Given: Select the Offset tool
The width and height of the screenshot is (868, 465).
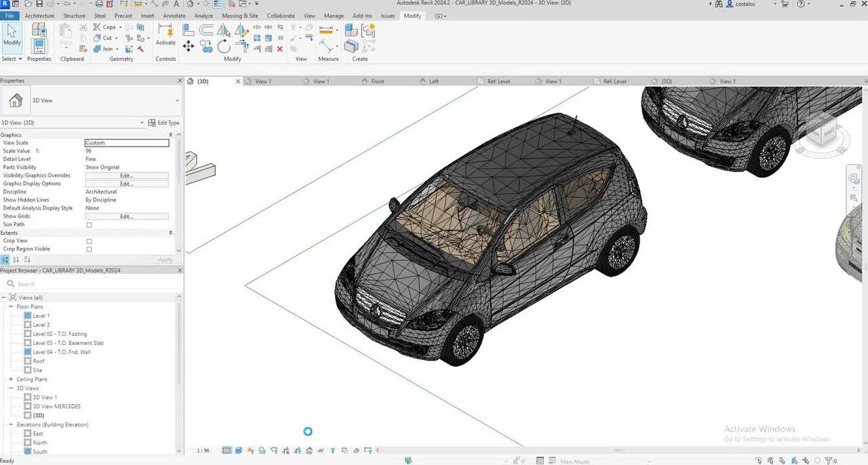Looking at the screenshot, I should pos(206,31).
